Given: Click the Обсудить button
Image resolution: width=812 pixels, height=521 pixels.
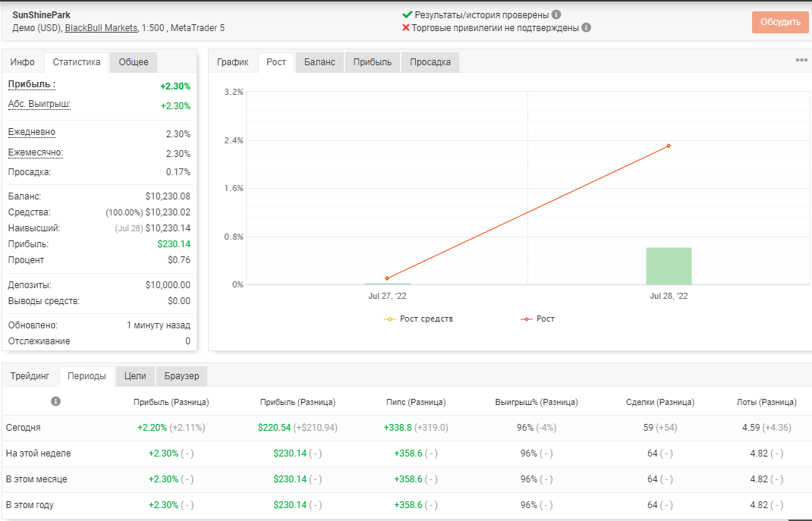Looking at the screenshot, I should click(780, 22).
